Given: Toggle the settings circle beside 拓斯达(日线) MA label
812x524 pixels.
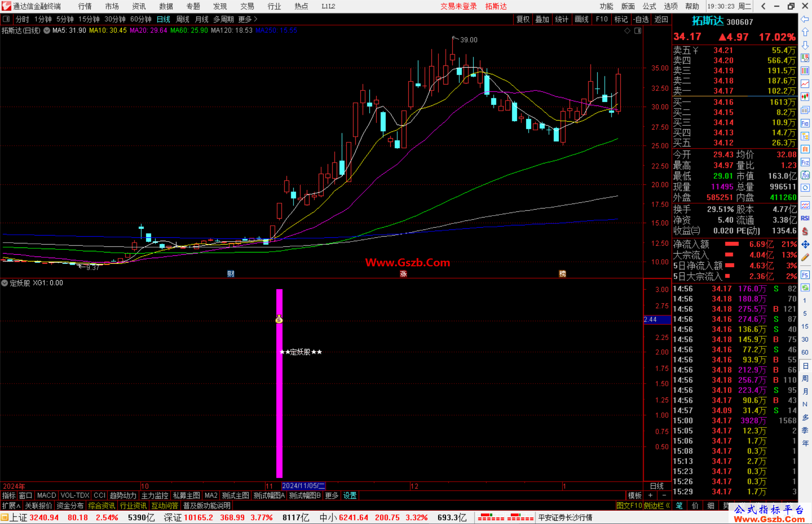Looking at the screenshot, I should (47, 31).
